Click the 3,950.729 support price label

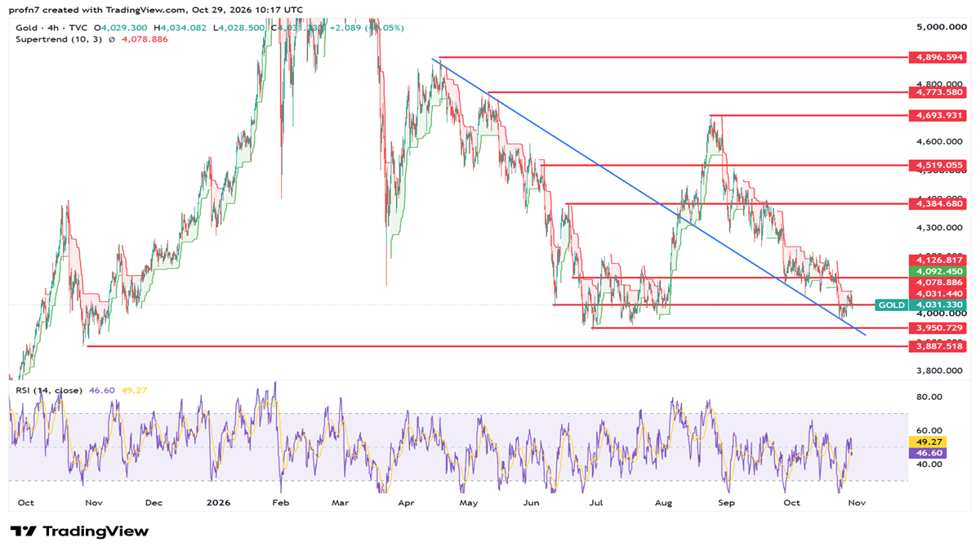point(938,327)
